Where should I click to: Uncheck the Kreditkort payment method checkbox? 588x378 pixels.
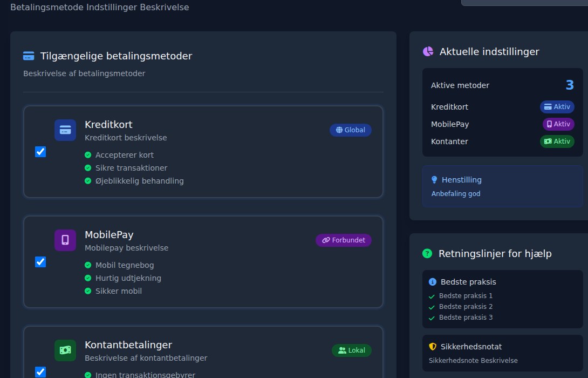[40, 152]
